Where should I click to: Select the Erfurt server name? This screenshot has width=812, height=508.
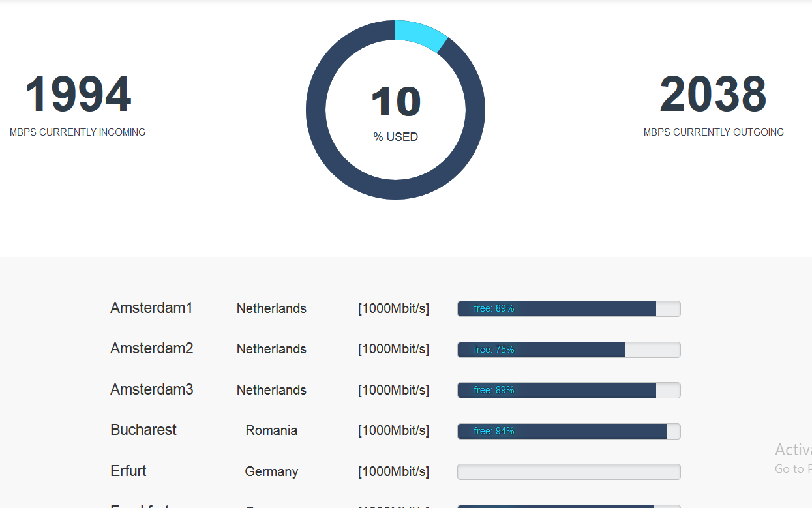pyautogui.click(x=128, y=471)
